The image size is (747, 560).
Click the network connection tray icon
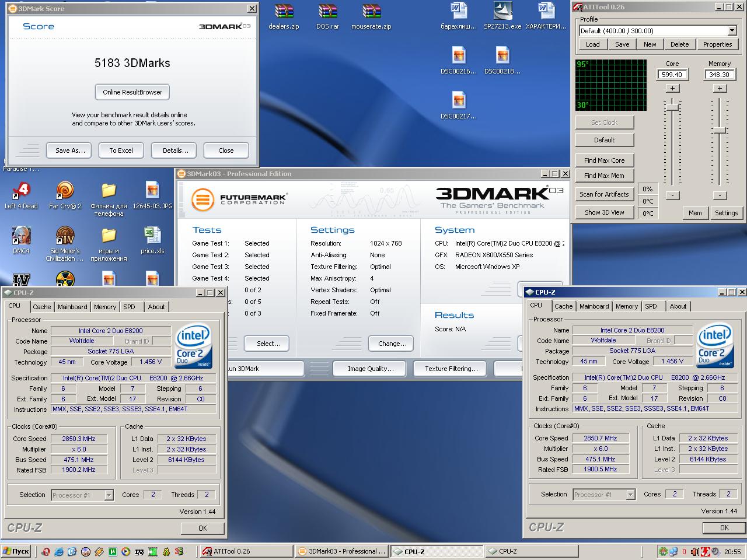[673, 551]
